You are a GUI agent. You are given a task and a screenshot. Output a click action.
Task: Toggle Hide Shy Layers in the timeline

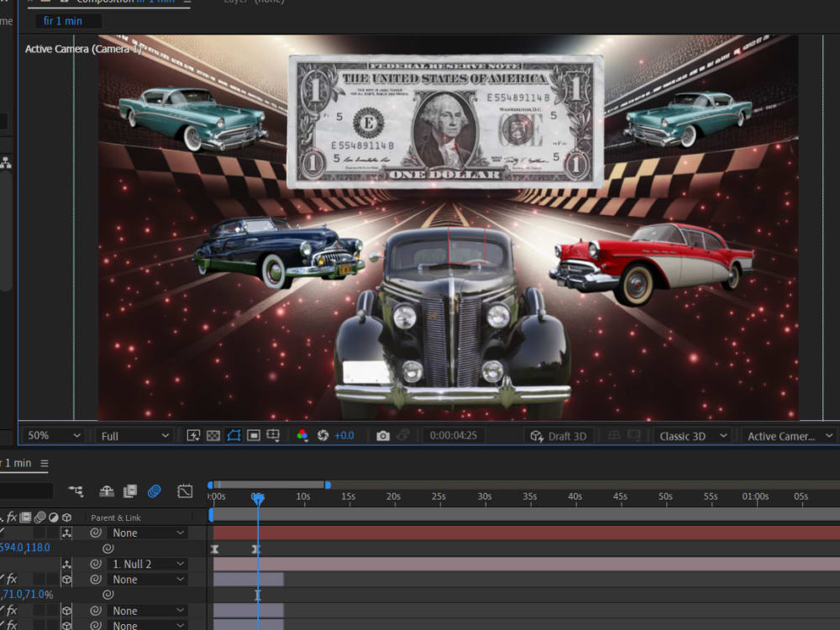(106, 491)
